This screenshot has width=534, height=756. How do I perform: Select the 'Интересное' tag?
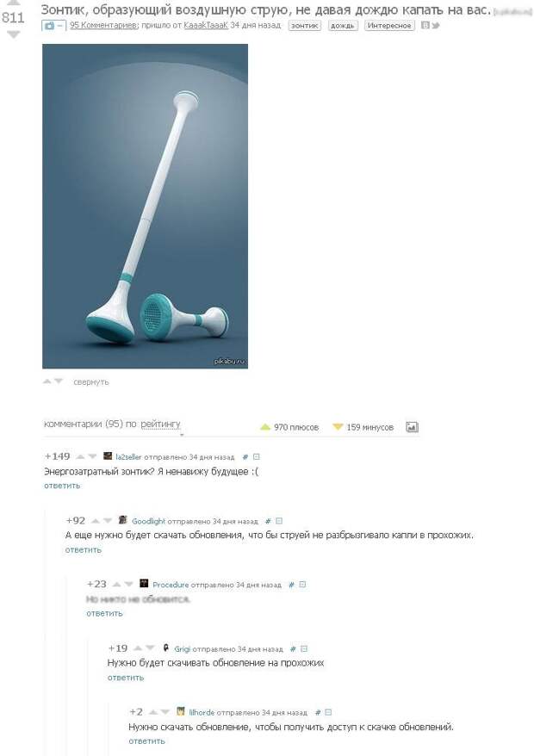389,26
